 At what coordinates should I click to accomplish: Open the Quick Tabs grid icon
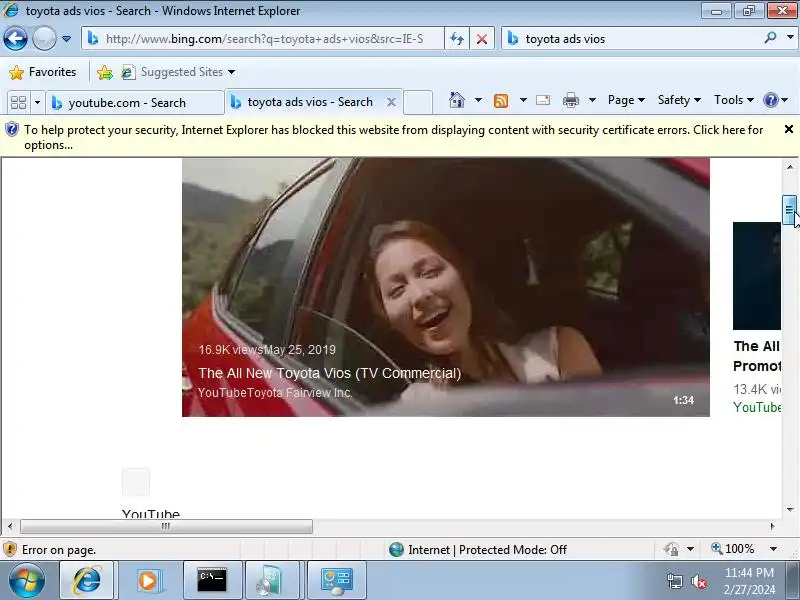(19, 103)
